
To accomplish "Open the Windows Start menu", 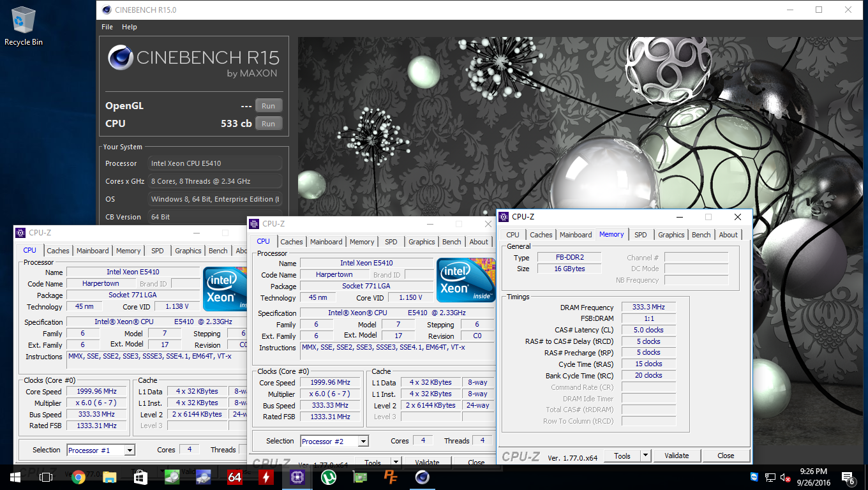I will [x=14, y=477].
